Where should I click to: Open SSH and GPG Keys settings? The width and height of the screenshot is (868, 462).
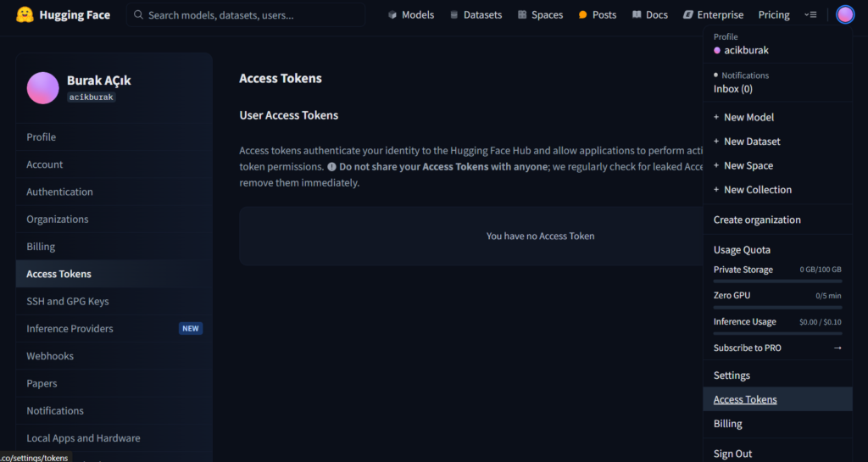pyautogui.click(x=114, y=301)
